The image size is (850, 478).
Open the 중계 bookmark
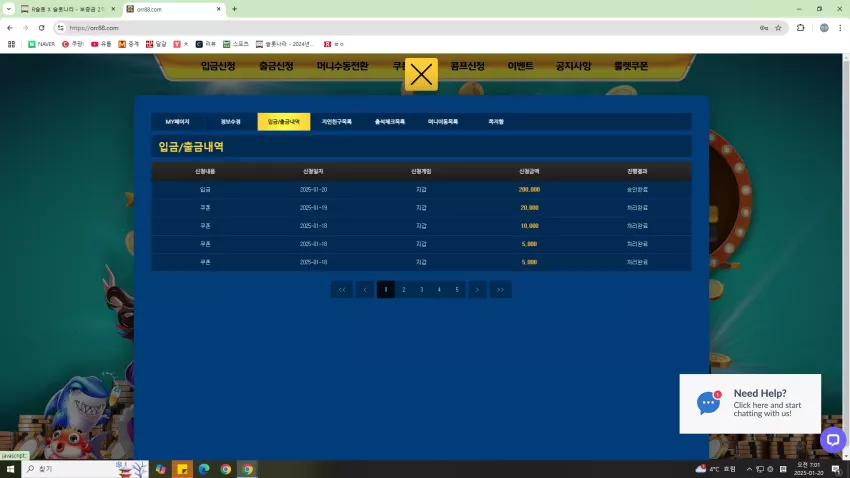(x=128, y=44)
